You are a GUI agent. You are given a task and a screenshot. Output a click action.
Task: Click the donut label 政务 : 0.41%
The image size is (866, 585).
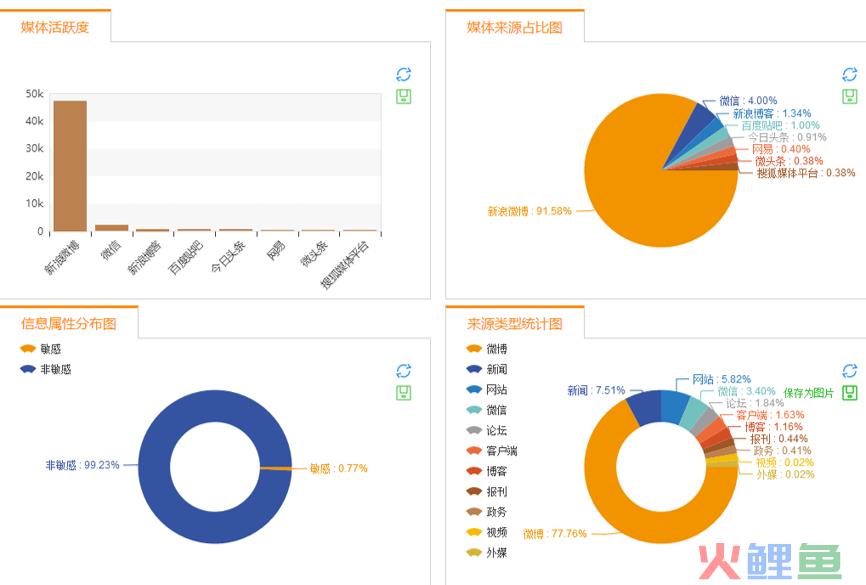(782, 451)
